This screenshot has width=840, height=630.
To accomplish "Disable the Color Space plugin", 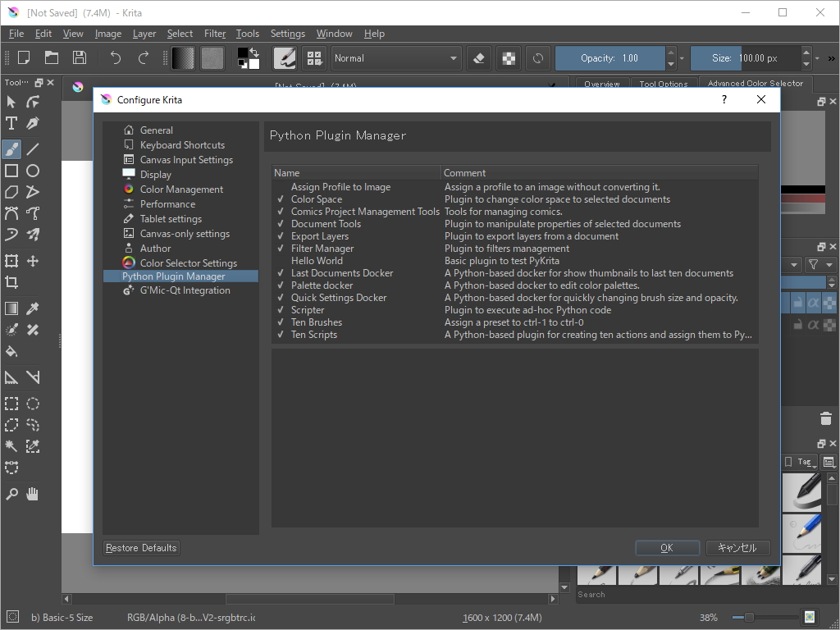I will [x=281, y=199].
